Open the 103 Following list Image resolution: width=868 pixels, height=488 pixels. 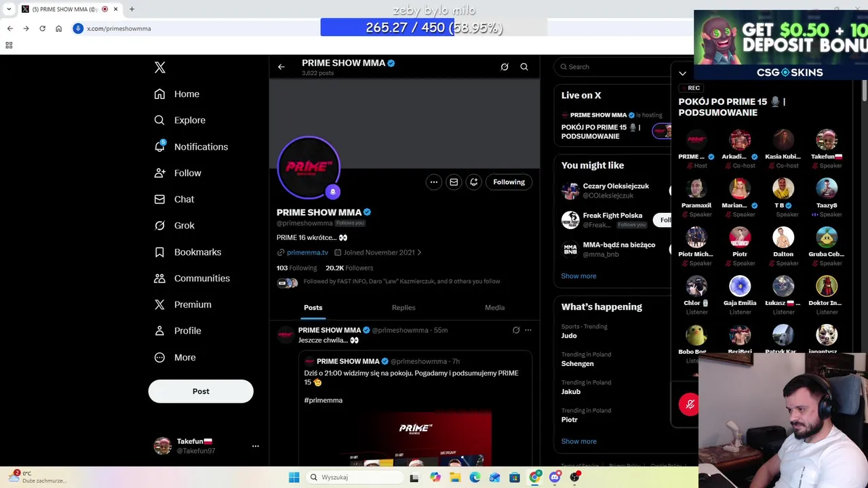pos(296,268)
